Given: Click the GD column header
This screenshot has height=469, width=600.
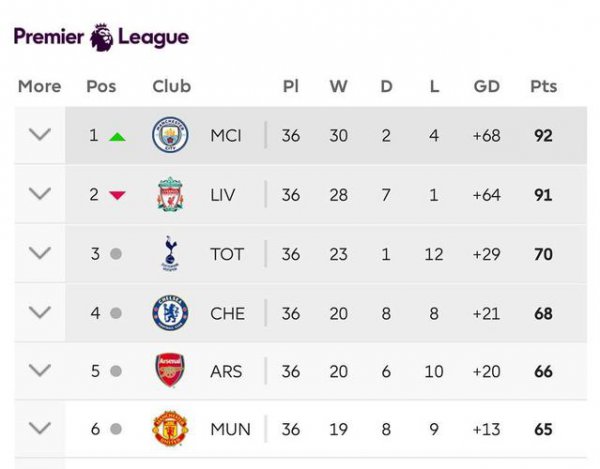Looking at the screenshot, I should (487, 86).
